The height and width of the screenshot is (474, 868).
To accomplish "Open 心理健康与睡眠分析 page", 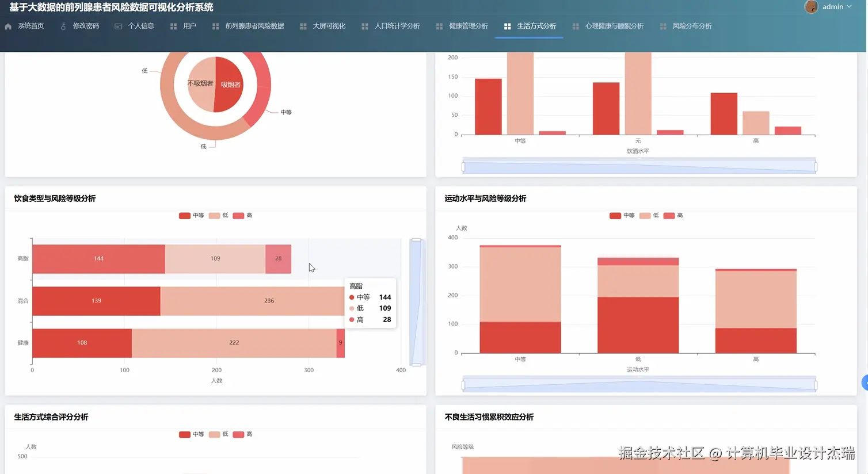I will [x=614, y=26].
